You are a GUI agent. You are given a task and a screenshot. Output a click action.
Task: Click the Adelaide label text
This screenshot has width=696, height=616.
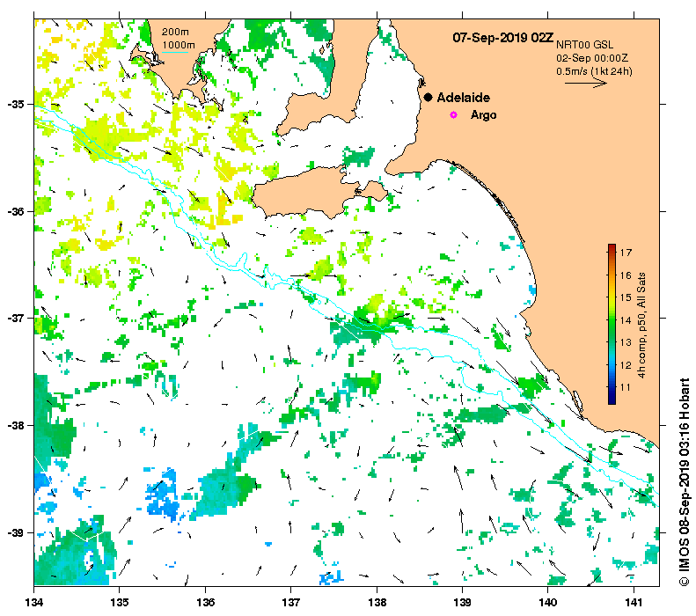464,98
